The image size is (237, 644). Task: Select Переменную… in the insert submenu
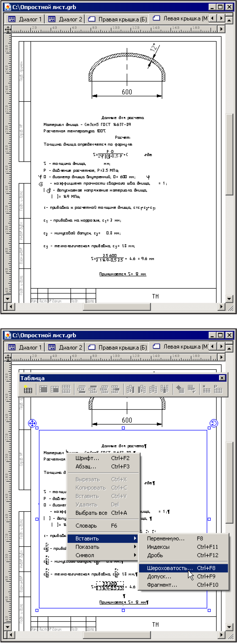click(x=183, y=538)
